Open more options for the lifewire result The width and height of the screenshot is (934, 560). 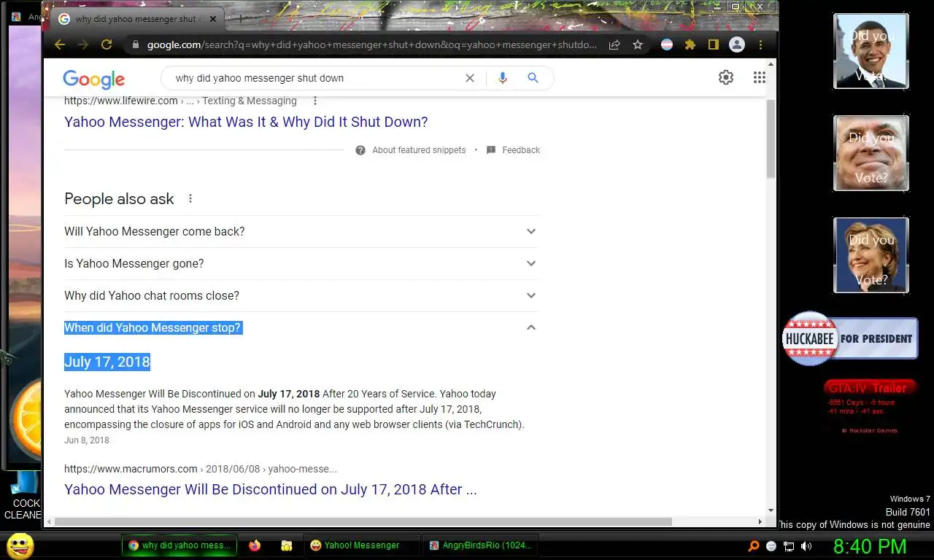[x=315, y=101]
